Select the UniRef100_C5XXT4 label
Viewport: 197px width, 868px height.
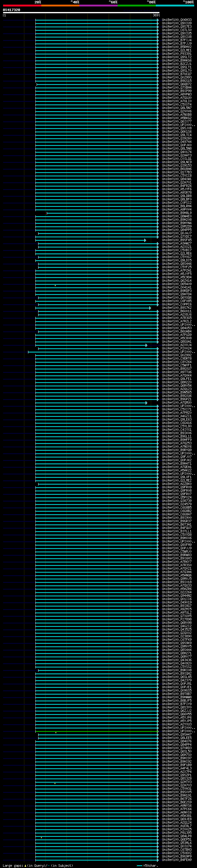pos(177,104)
